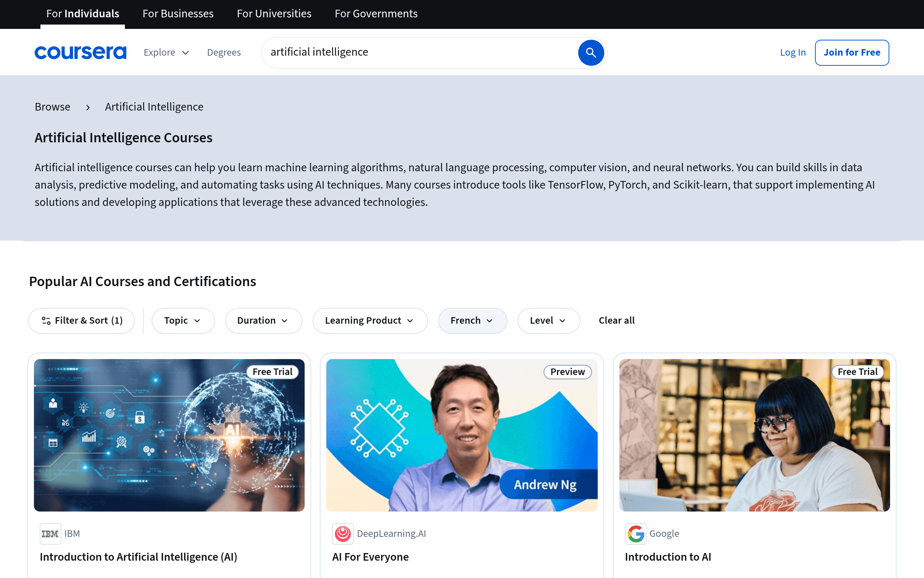The image size is (924, 578).
Task: Switch to the For Universities tab
Action: coord(274,14)
